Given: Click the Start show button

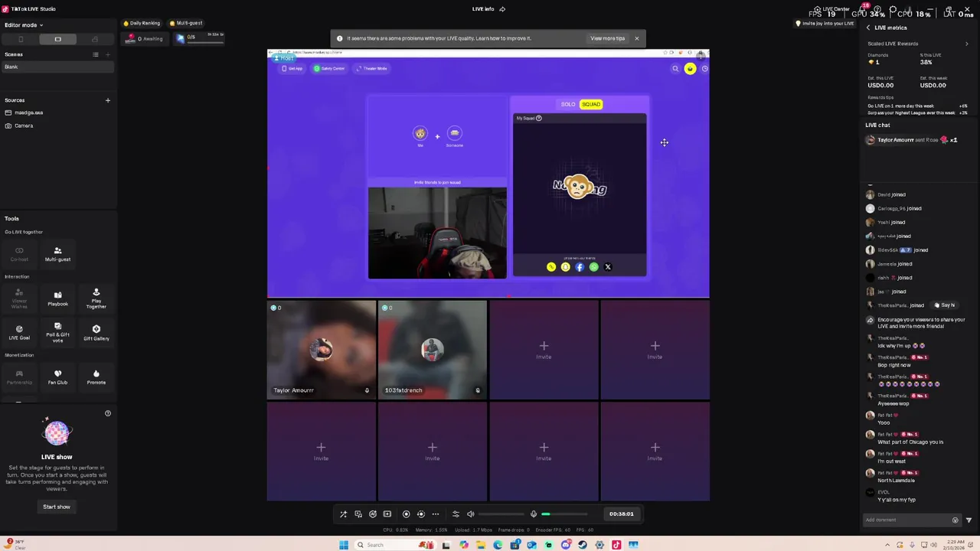Looking at the screenshot, I should 57,507.
